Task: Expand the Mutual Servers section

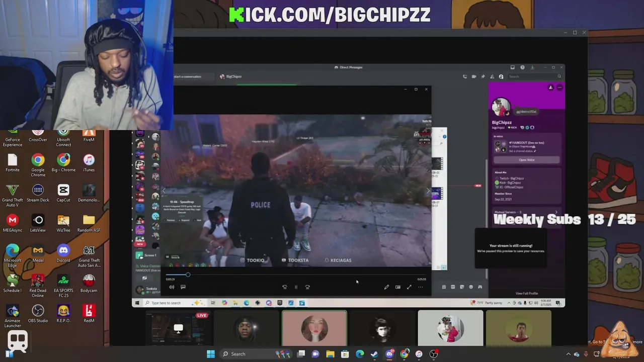Action: [x=526, y=212]
